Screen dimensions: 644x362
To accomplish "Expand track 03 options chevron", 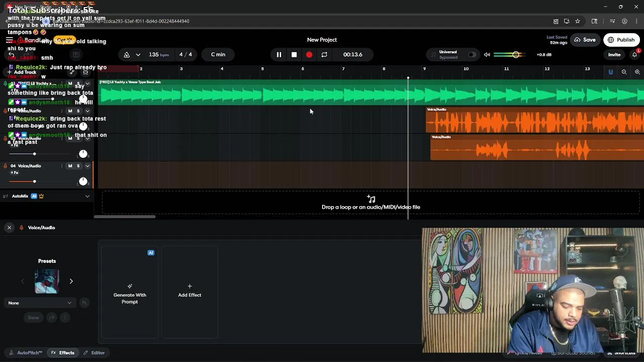I will click(x=87, y=138).
